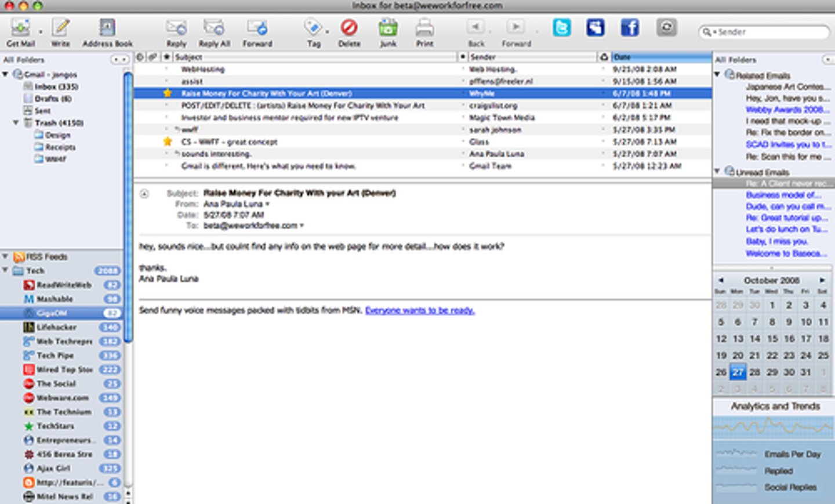The height and width of the screenshot is (504, 835).
Task: Open the Webware.com feed
Action: (x=63, y=398)
